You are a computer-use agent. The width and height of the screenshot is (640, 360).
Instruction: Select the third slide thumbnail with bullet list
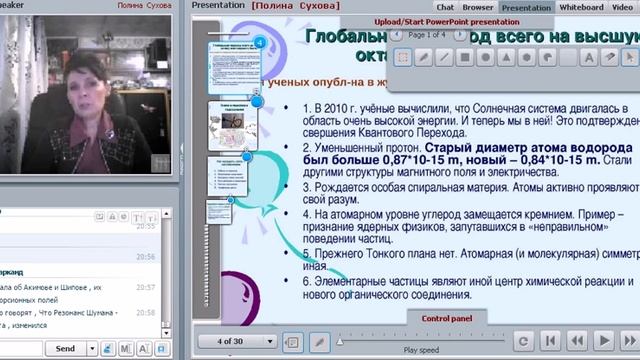[227, 177]
